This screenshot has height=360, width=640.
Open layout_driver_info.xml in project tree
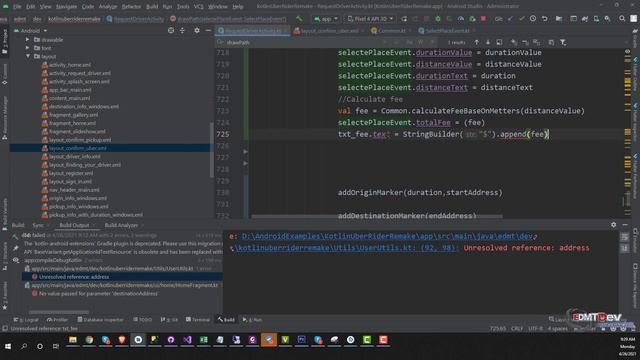(74, 156)
